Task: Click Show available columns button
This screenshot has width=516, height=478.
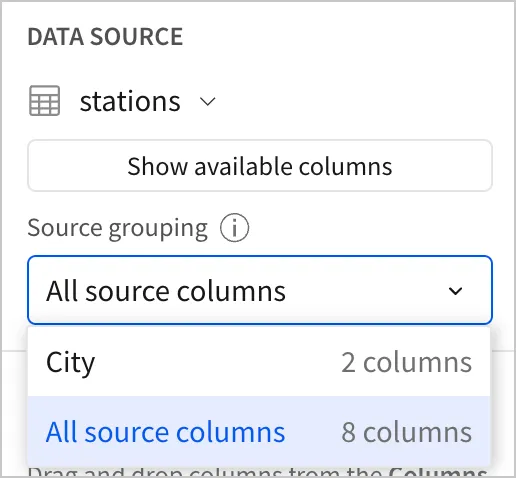Action: point(260,166)
